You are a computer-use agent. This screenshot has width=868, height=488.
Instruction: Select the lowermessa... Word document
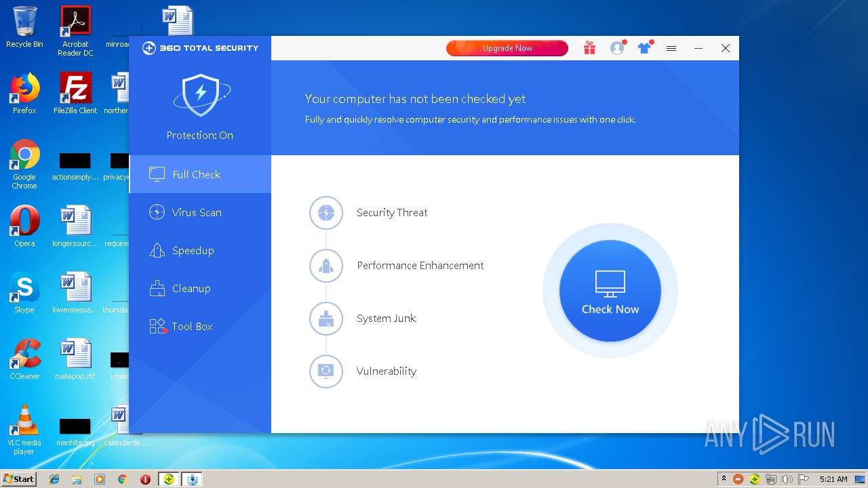(75, 292)
